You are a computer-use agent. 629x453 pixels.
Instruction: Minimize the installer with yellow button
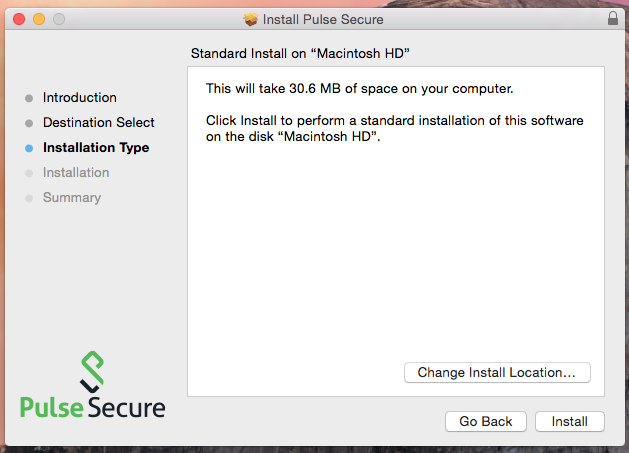pyautogui.click(x=39, y=19)
